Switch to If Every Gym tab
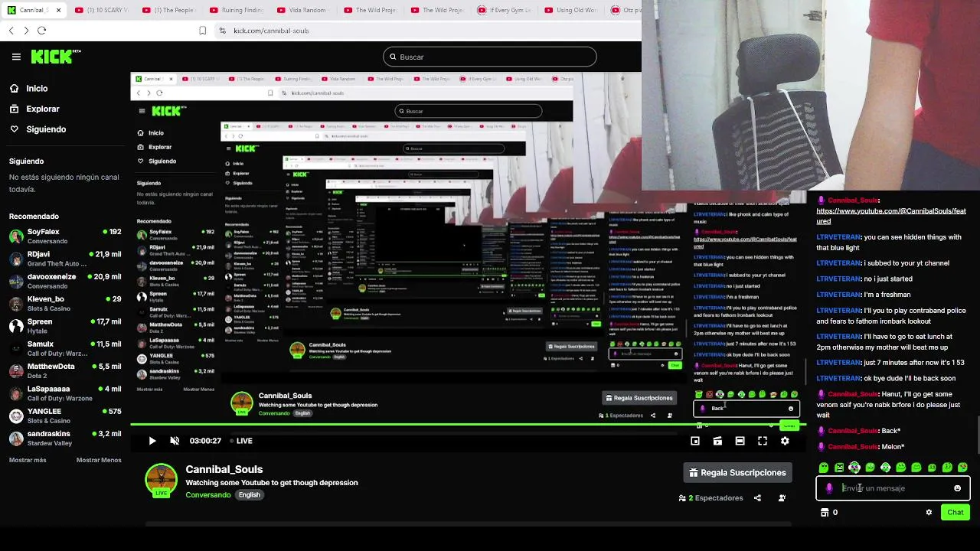This screenshot has height=551, width=980. pyautogui.click(x=505, y=10)
